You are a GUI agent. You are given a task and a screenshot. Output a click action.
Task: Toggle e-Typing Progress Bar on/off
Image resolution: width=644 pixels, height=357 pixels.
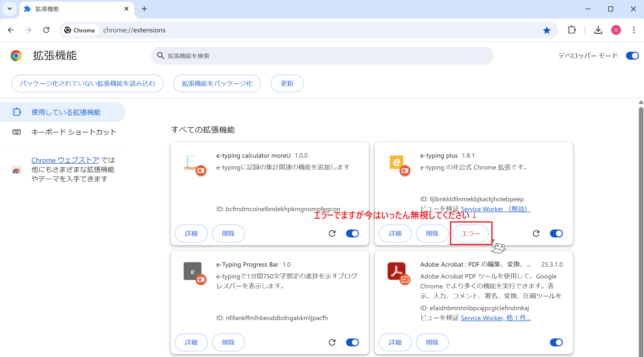point(352,342)
